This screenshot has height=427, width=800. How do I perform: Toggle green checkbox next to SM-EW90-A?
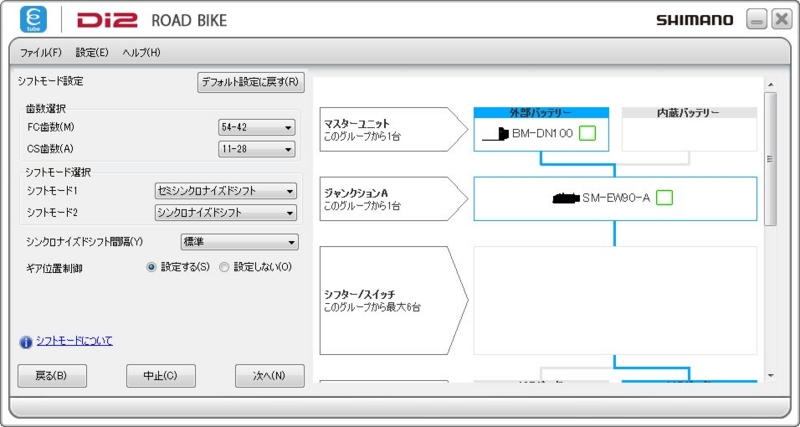pos(664,198)
